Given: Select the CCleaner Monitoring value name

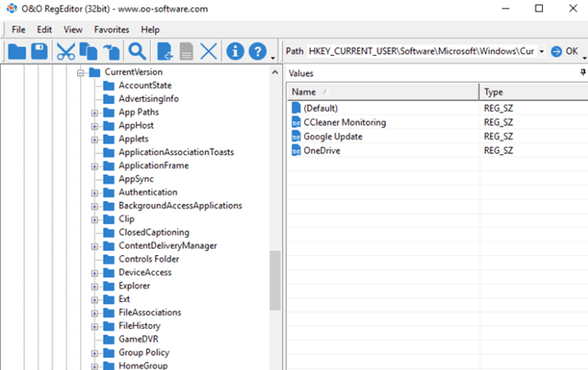Looking at the screenshot, I should tap(345, 122).
